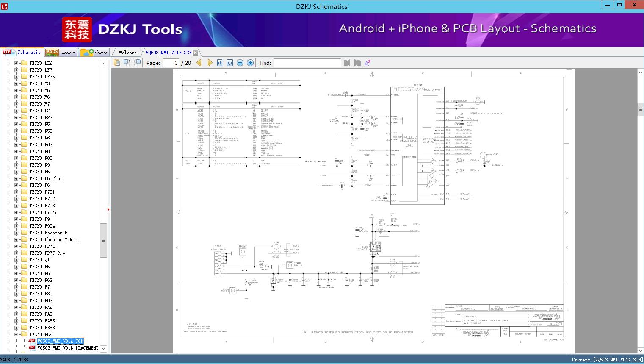Toggle the match case search option icon
This screenshot has width=644, height=364.
point(367,63)
